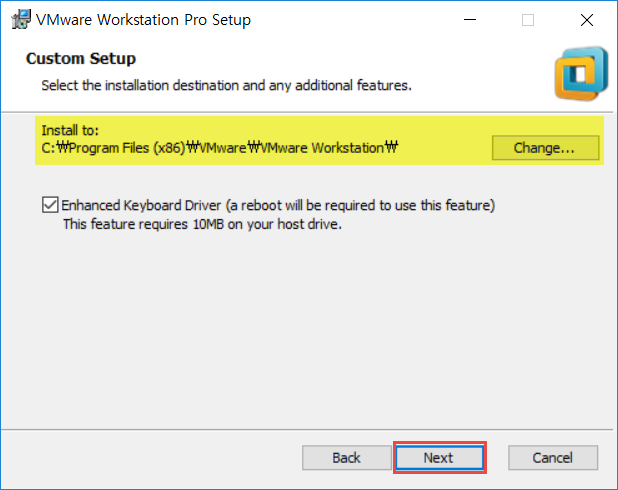Click the 10MB host drive requirement text
Viewport: 618px width, 490px height.
[x=202, y=224]
